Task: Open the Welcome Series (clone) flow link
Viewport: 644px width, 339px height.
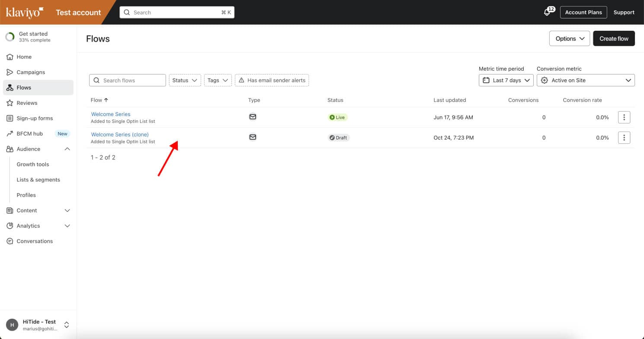Action: coord(120,135)
